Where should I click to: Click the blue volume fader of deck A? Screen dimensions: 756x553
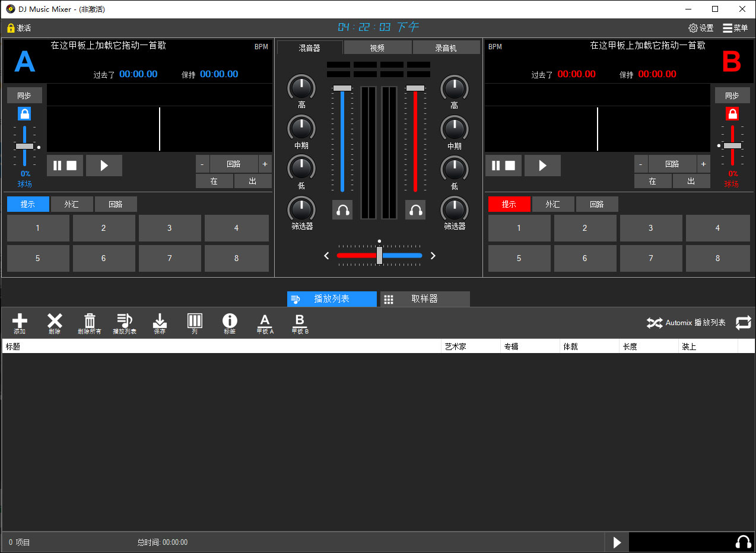click(342, 88)
